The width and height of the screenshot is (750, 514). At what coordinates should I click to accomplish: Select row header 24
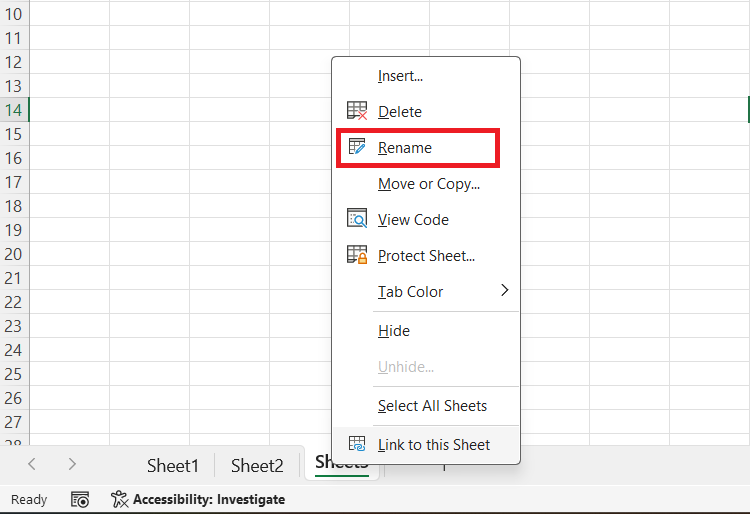click(x=14, y=350)
